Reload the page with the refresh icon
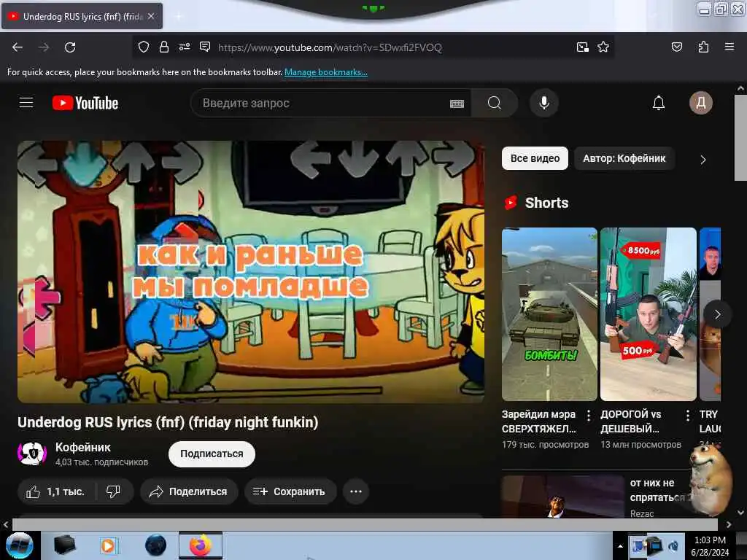The height and width of the screenshot is (560, 747). [70, 47]
